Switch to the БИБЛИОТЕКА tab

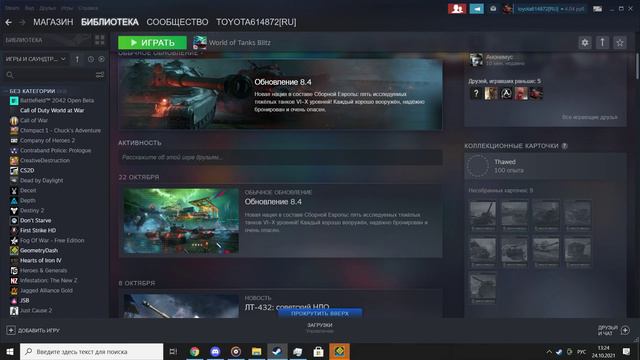[110, 22]
